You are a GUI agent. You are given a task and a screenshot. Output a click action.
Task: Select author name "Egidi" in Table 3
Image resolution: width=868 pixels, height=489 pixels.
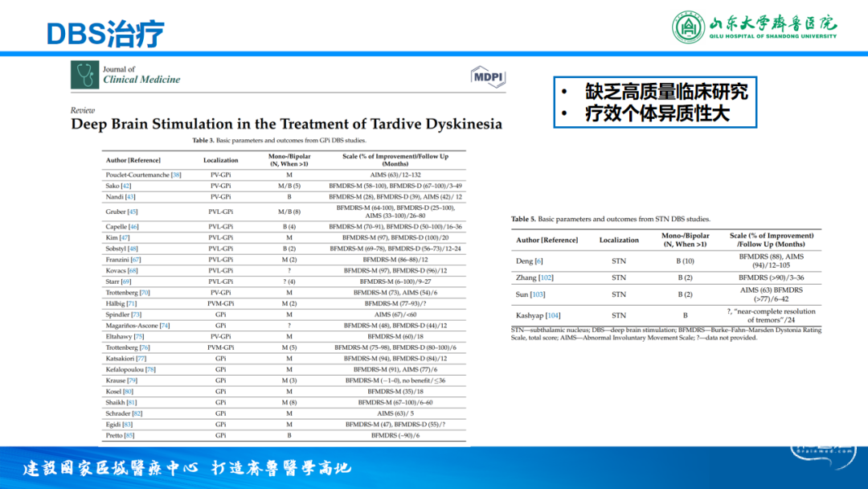tap(113, 425)
